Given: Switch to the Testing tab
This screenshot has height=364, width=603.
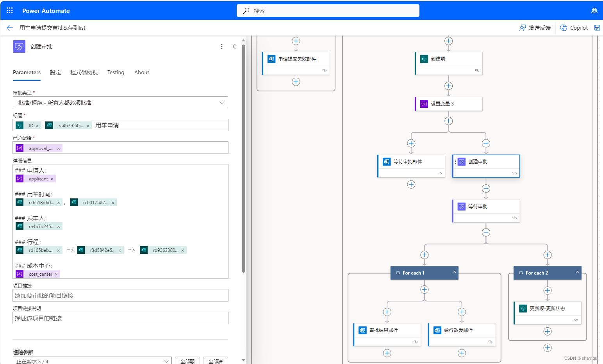Looking at the screenshot, I should click(116, 72).
